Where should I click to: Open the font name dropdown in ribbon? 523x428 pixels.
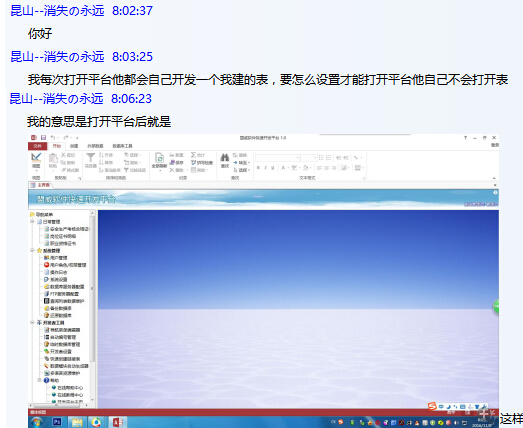tap(278, 157)
